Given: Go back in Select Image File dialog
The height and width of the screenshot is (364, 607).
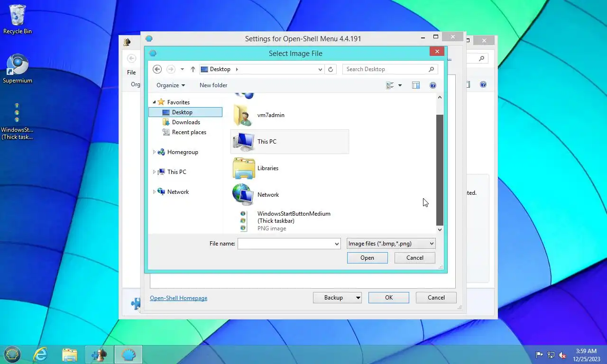Looking at the screenshot, I should tap(157, 69).
